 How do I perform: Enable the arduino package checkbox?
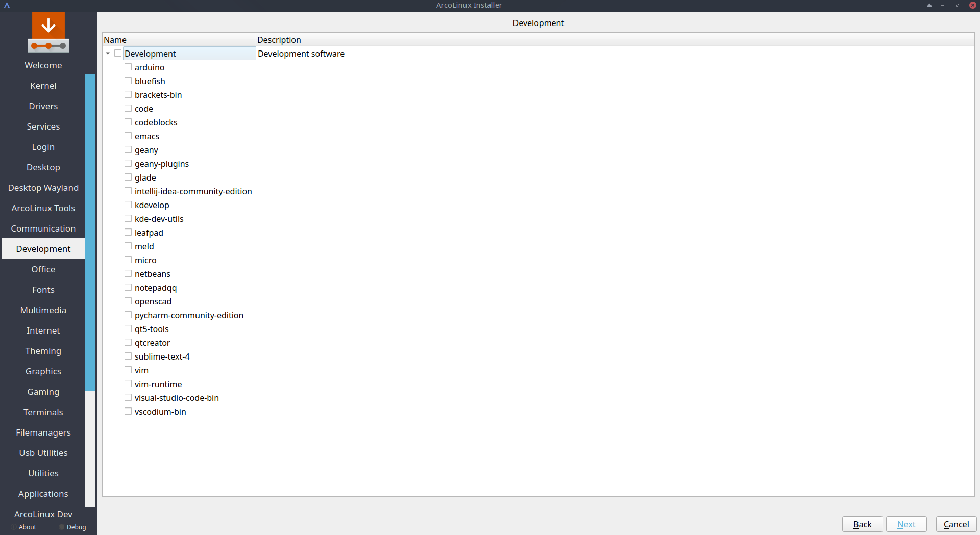coord(128,67)
